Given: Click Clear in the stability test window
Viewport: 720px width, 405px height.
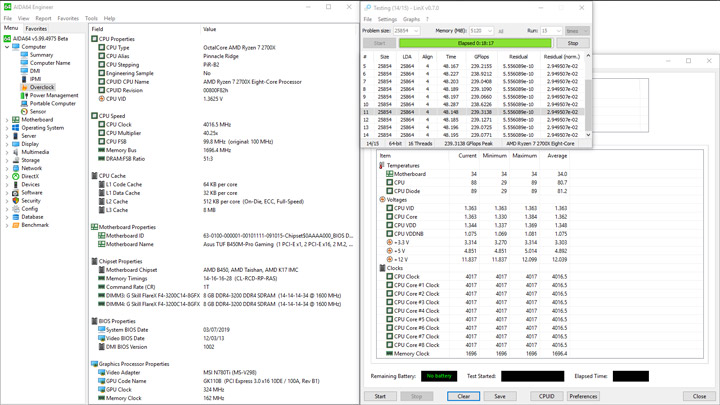Looking at the screenshot, I should (x=463, y=396).
